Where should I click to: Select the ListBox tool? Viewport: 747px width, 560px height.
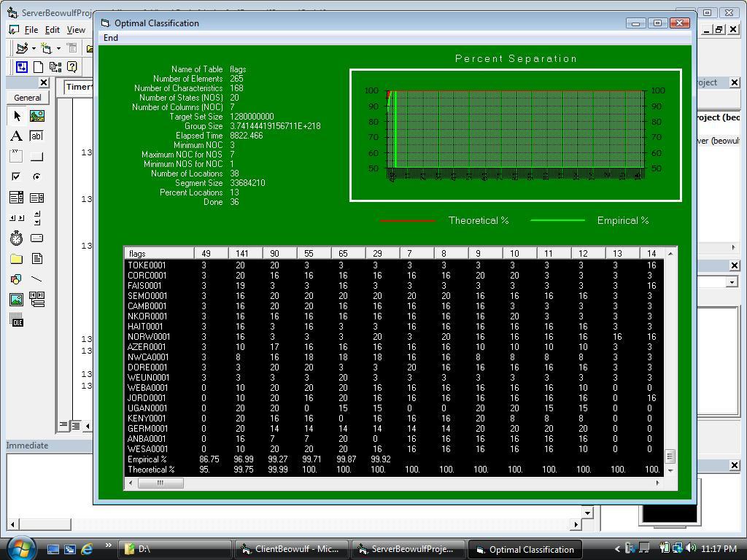click(x=36, y=197)
